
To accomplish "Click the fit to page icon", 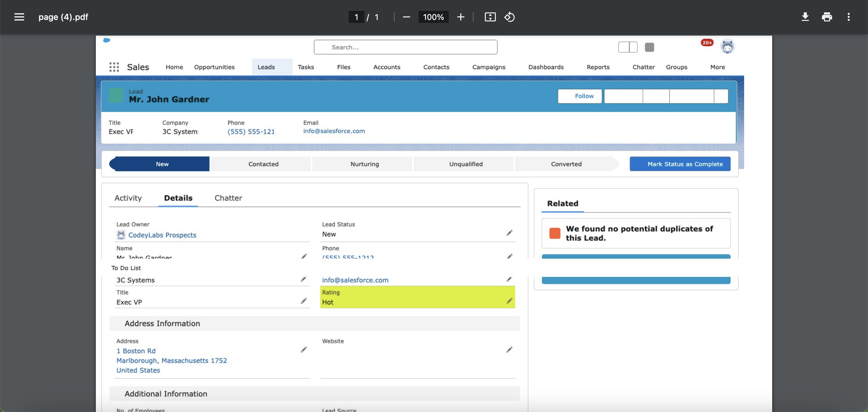I will click(x=490, y=17).
